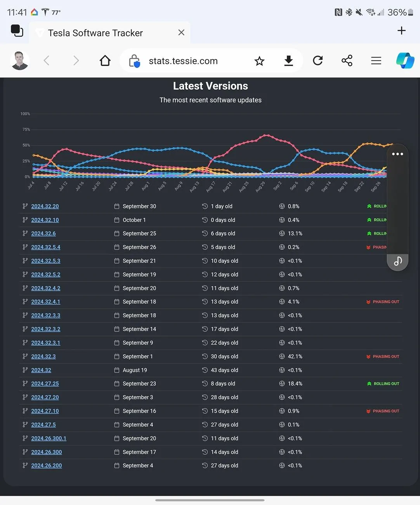This screenshot has width=420, height=505.
Task: Click the '0 days old' age text
Action: coord(223,220)
